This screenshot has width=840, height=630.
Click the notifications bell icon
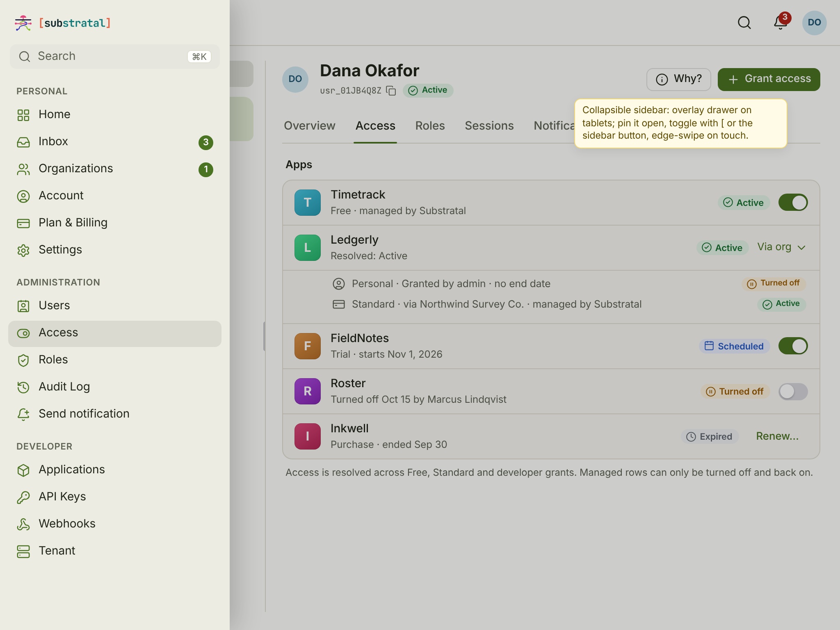tap(780, 23)
